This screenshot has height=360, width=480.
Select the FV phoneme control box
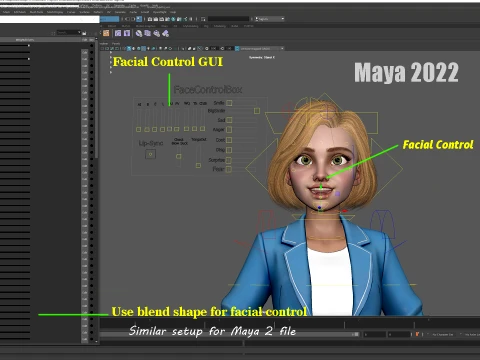coord(177,129)
